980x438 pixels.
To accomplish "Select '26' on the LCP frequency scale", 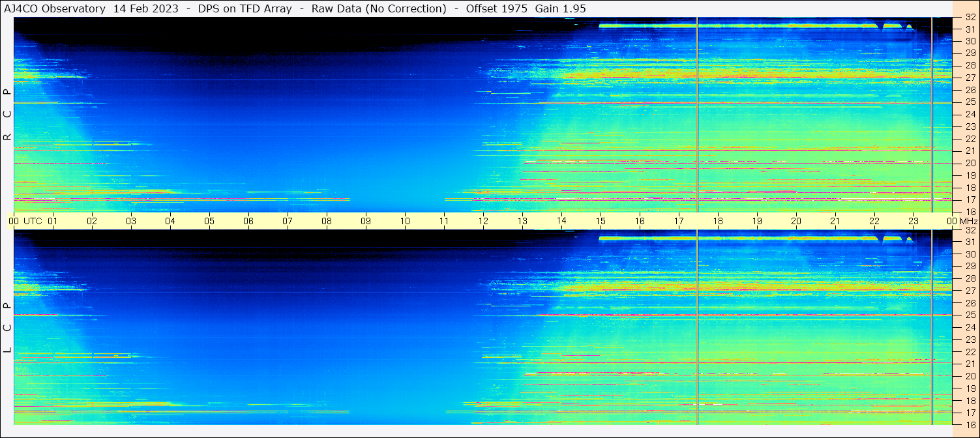I will tap(970, 303).
